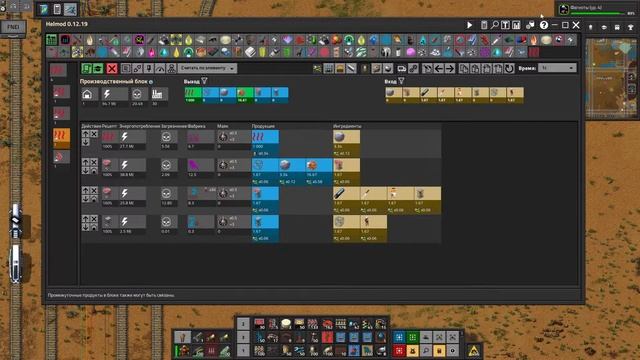Click the first green button in the block toolbar
Viewport: 640px width, 360px height.
point(86,68)
